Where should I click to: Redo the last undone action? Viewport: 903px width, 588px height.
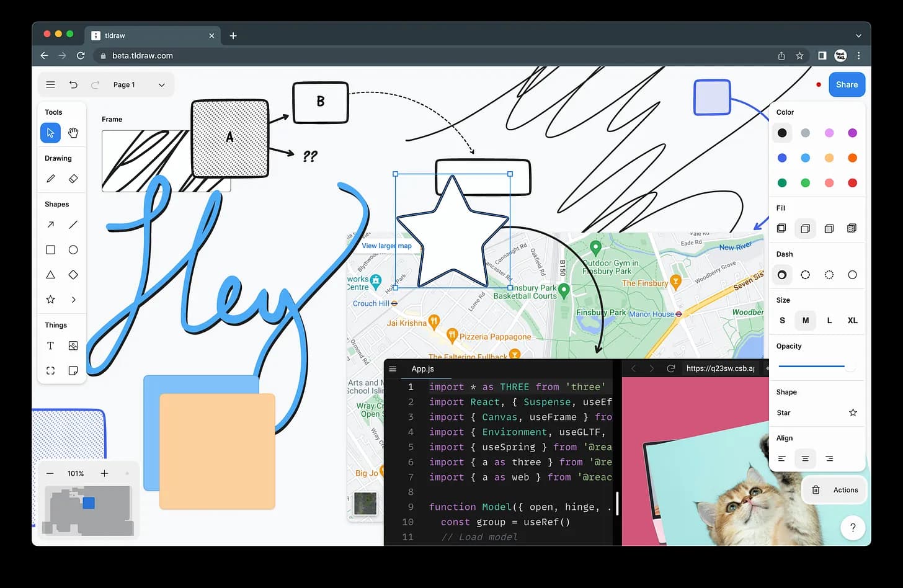95,84
